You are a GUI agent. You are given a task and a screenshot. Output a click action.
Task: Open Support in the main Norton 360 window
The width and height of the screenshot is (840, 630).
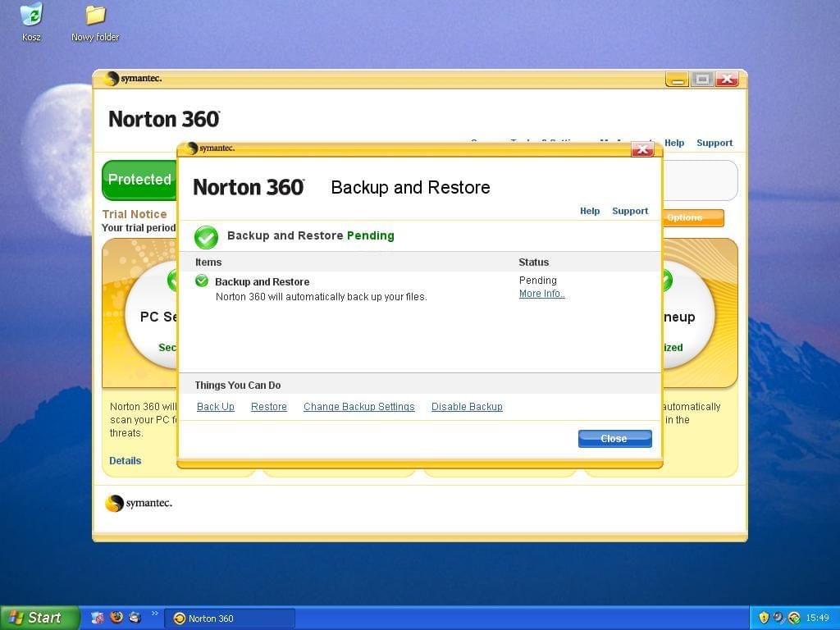tap(714, 143)
